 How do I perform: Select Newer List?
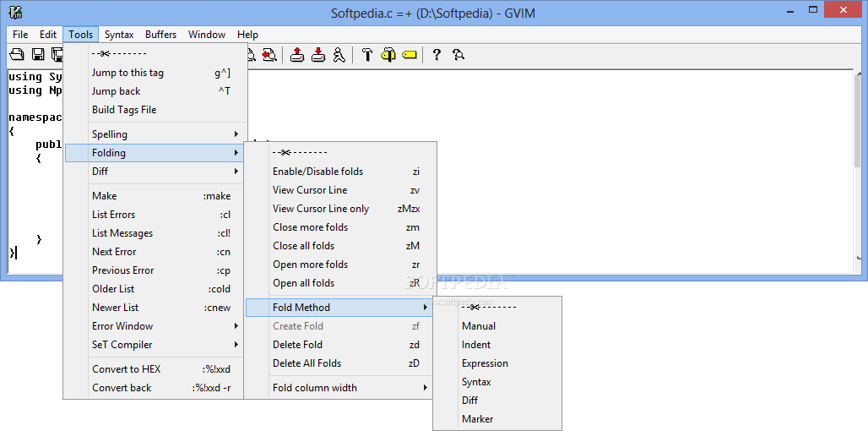(155, 308)
